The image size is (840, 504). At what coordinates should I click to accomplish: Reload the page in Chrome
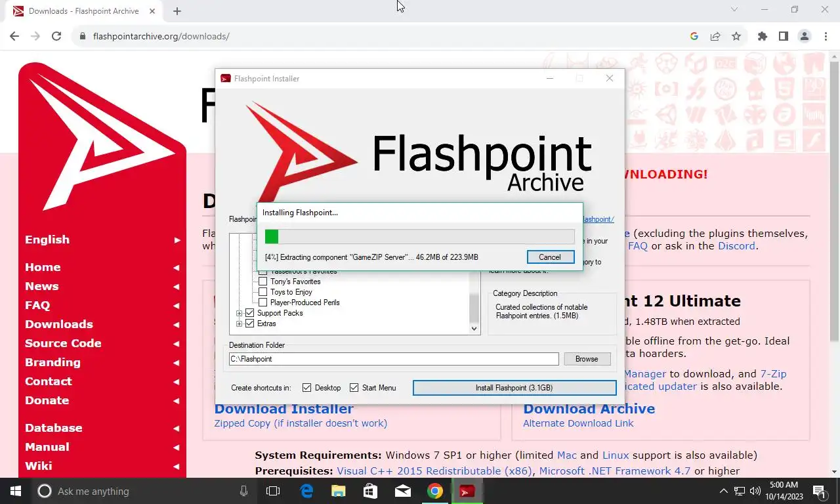click(56, 36)
